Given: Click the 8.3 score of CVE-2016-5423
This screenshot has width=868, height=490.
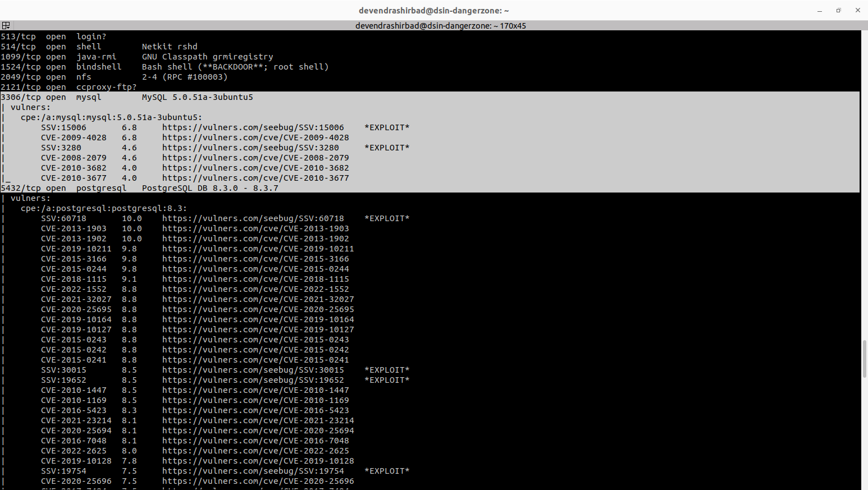Looking at the screenshot, I should tap(129, 410).
